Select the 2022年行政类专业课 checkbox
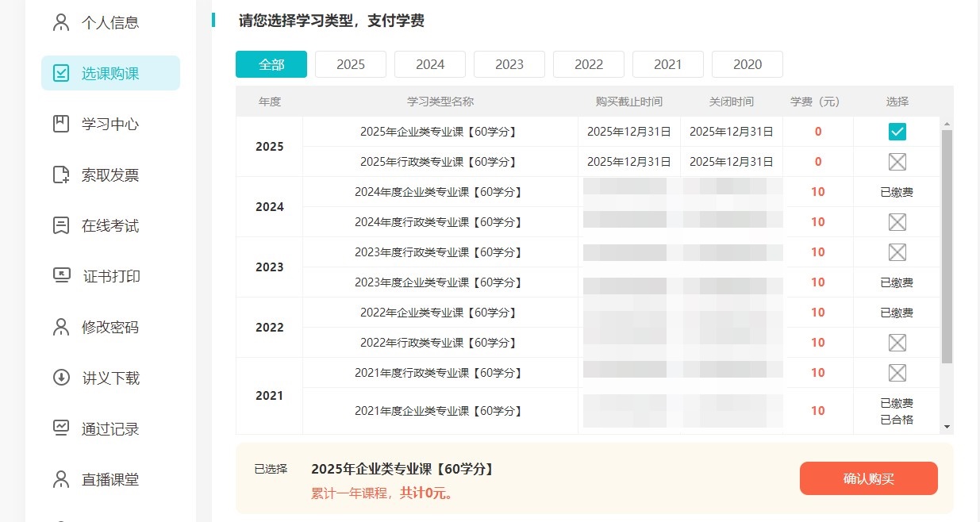This screenshot has width=980, height=522. (x=897, y=343)
